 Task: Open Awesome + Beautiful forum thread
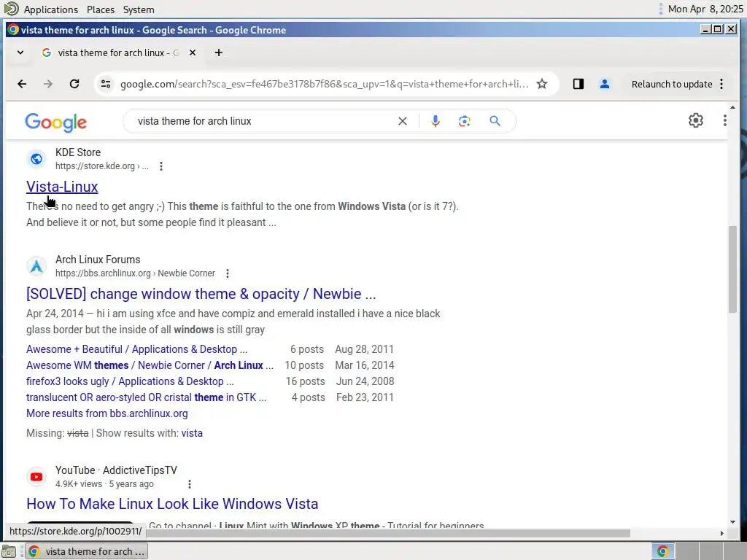click(136, 349)
